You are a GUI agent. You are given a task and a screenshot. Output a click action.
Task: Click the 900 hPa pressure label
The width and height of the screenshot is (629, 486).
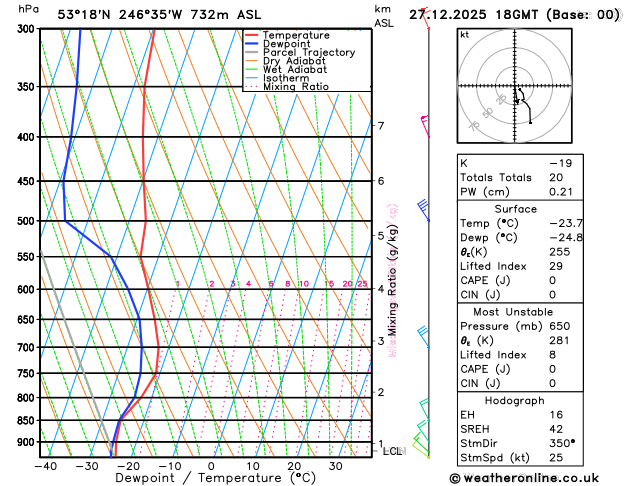point(28,442)
